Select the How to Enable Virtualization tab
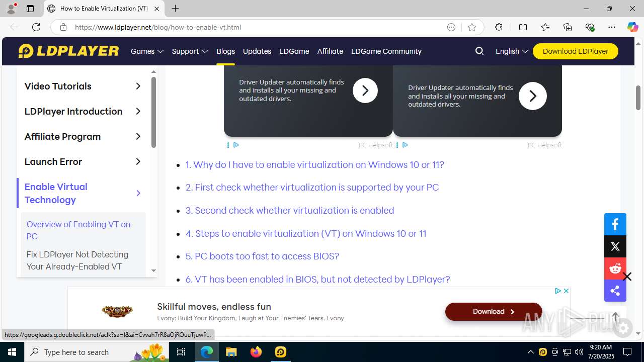The width and height of the screenshot is (644, 362). pos(104,9)
